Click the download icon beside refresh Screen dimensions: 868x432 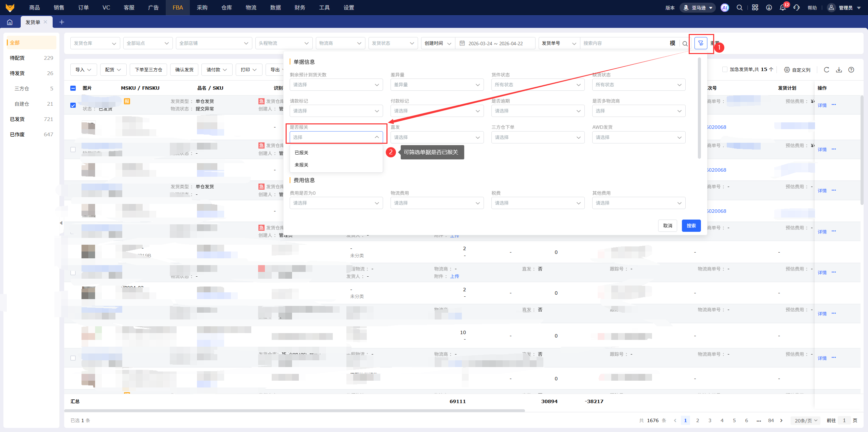tap(839, 70)
